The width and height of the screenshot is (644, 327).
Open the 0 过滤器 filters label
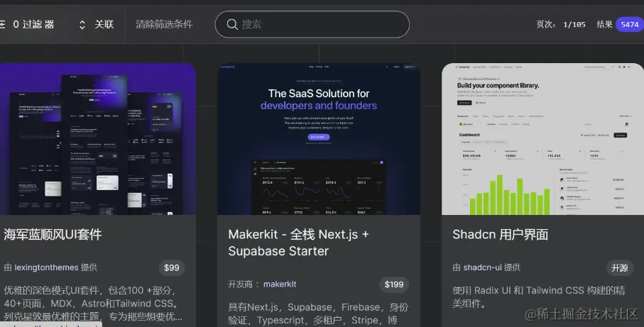(33, 25)
